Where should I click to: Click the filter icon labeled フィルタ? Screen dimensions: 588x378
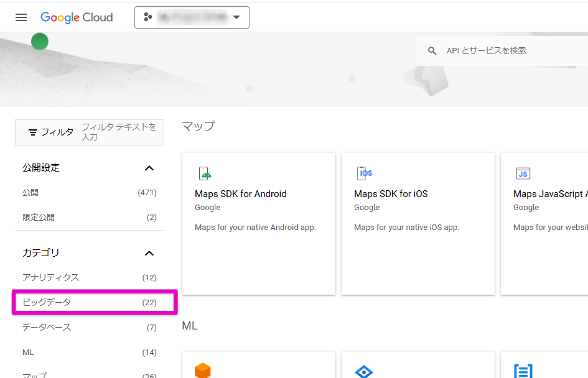coord(33,132)
